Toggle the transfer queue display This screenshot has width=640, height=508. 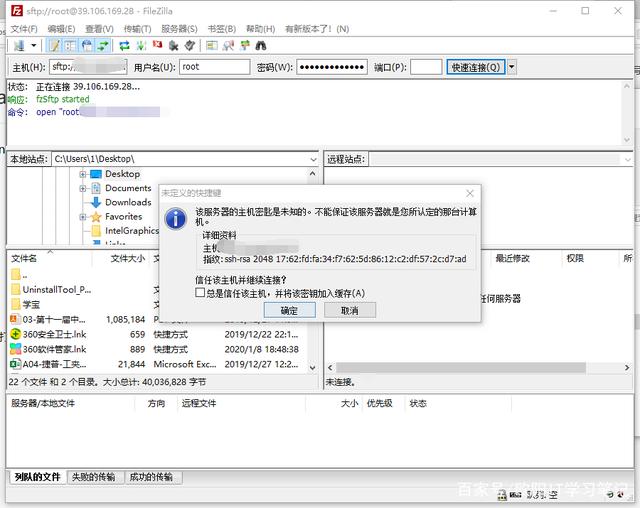103,46
